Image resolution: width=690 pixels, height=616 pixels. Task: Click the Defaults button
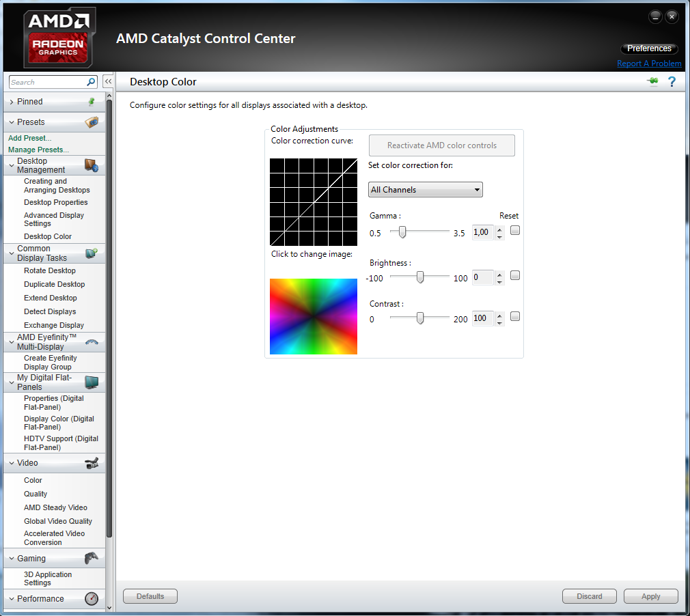tap(150, 596)
